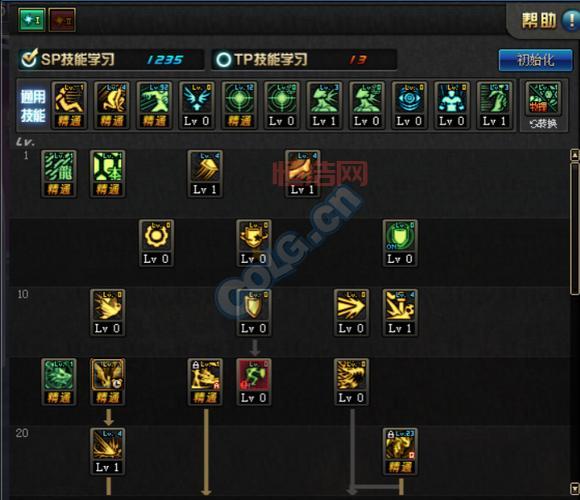Image resolution: width=580 pixels, height=500 pixels.
Task: Select the TP技能学习 radio option
Action: click(x=223, y=60)
